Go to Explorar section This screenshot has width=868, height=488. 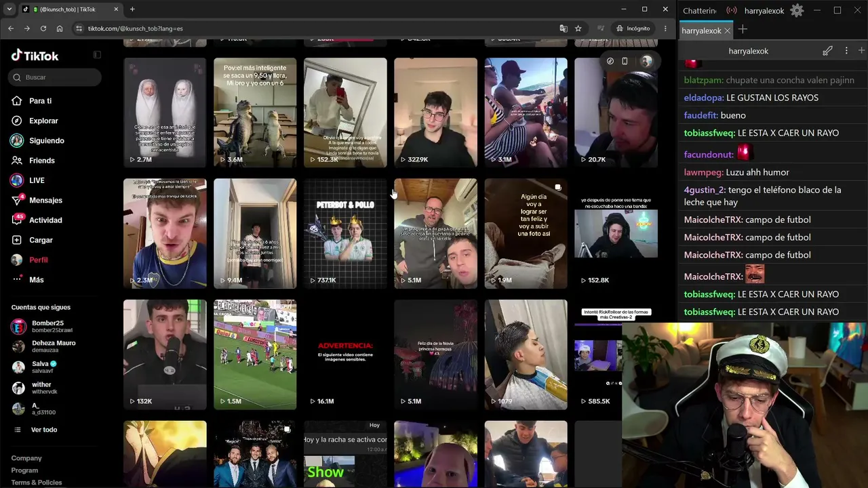(x=43, y=121)
